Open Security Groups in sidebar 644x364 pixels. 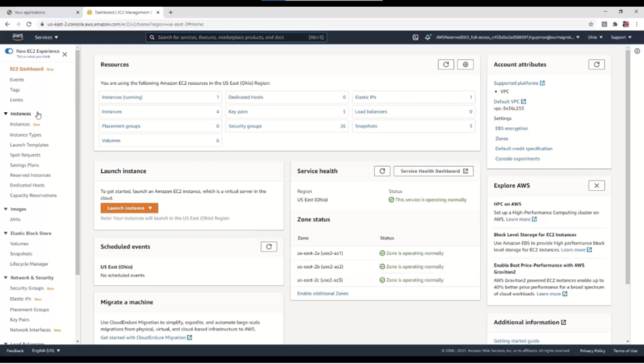(26, 288)
